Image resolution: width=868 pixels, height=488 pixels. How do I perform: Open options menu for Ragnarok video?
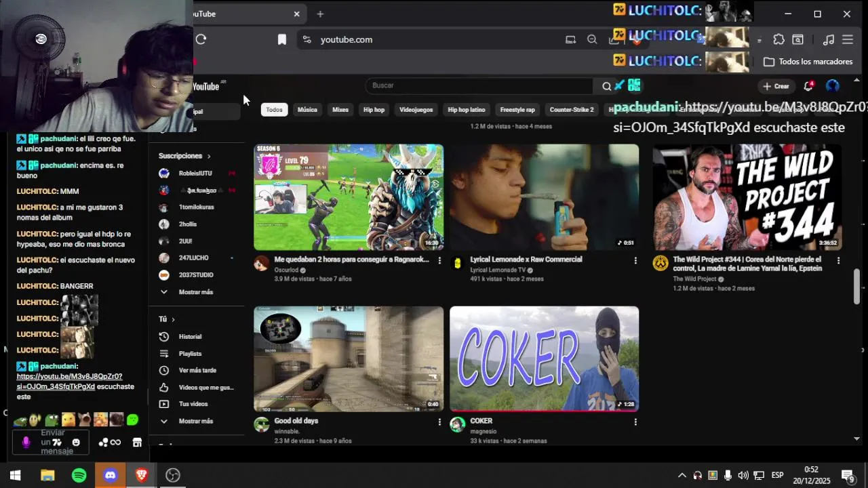click(x=439, y=260)
